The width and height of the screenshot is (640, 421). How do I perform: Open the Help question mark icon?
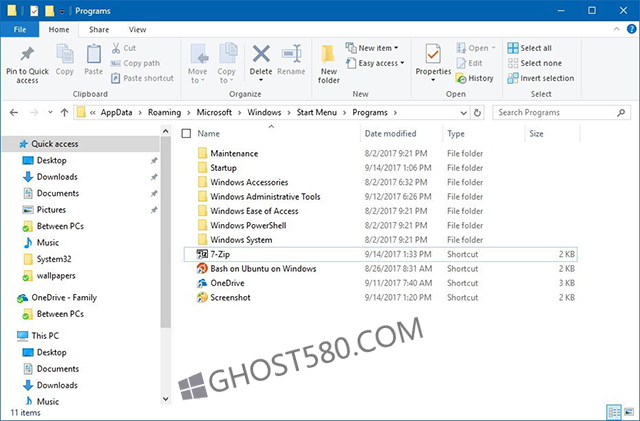coord(631,29)
